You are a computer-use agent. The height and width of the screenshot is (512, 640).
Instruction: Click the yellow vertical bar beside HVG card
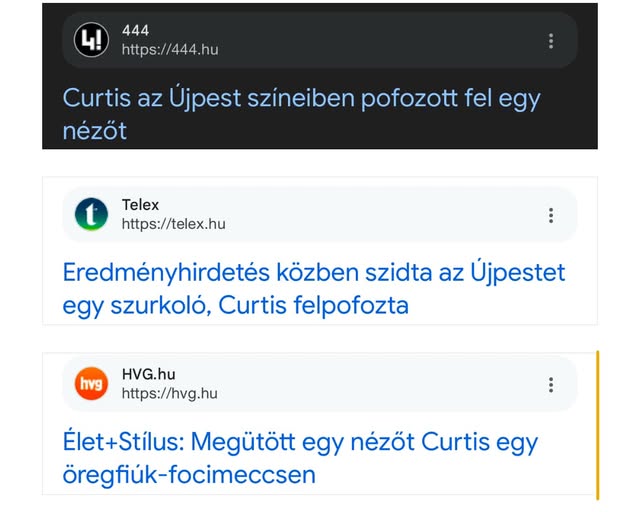tap(597, 425)
